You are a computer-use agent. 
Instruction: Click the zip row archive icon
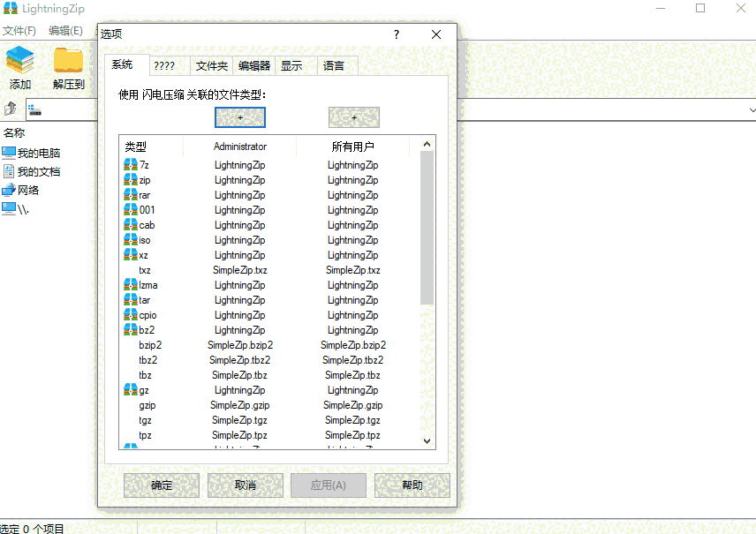point(131,180)
